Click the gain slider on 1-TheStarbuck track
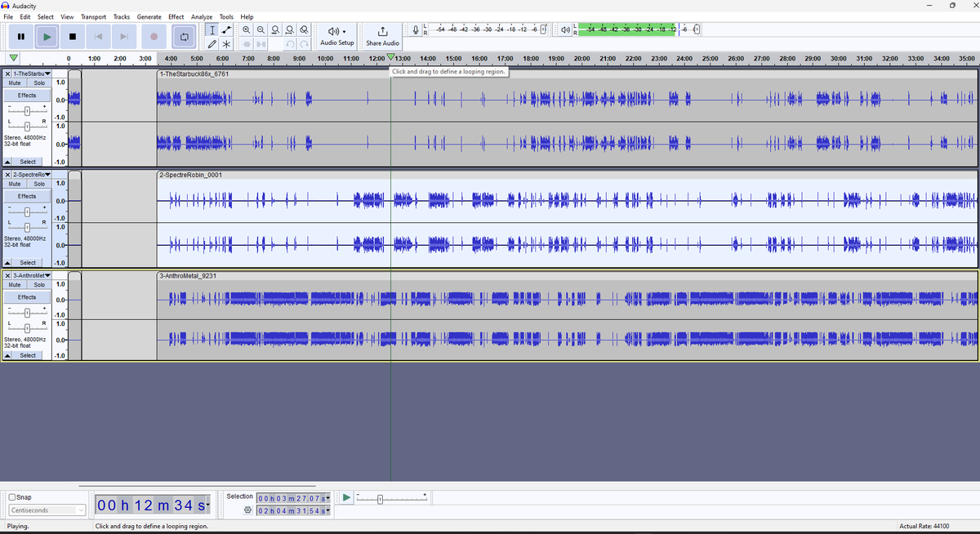The image size is (980, 534). click(x=27, y=110)
